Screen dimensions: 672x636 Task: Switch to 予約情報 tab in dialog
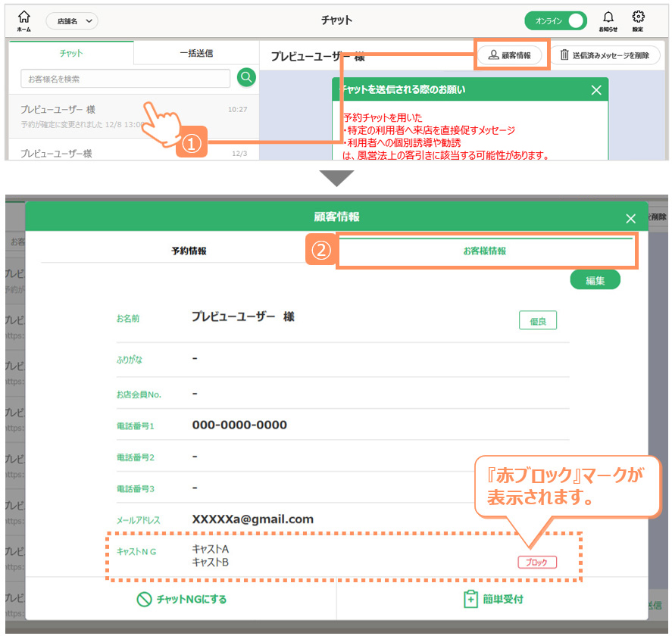189,251
